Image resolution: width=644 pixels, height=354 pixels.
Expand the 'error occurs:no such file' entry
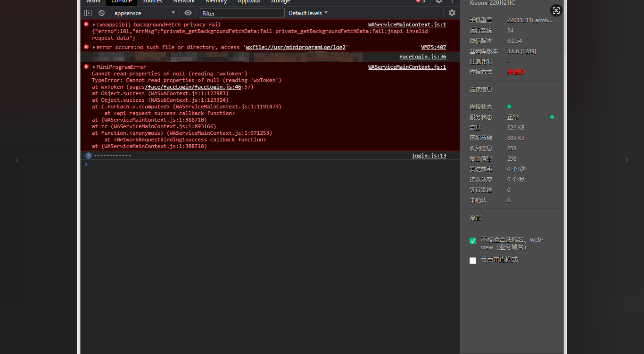pyautogui.click(x=94, y=47)
